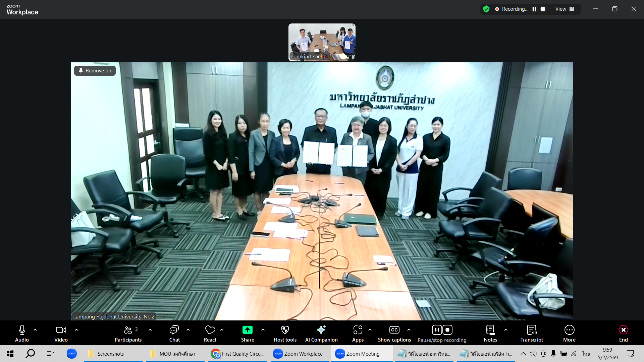Mute the microphone via Audio button
The height and width of the screenshot is (362, 644).
click(x=22, y=330)
